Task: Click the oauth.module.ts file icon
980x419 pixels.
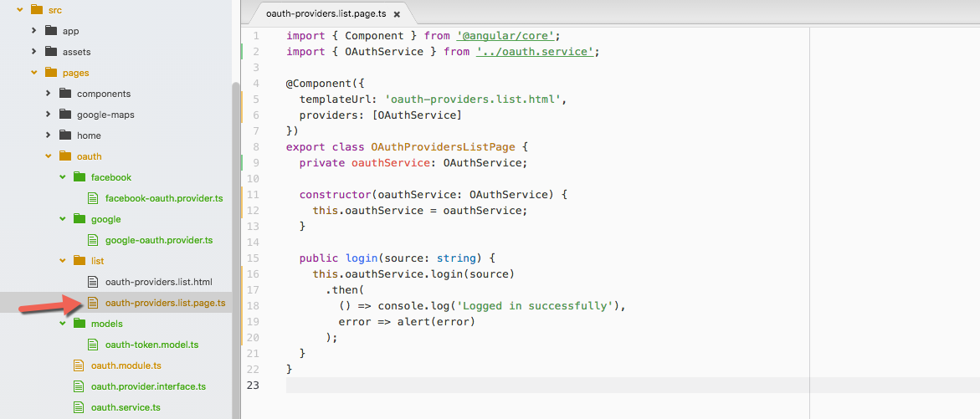Action: 79,365
